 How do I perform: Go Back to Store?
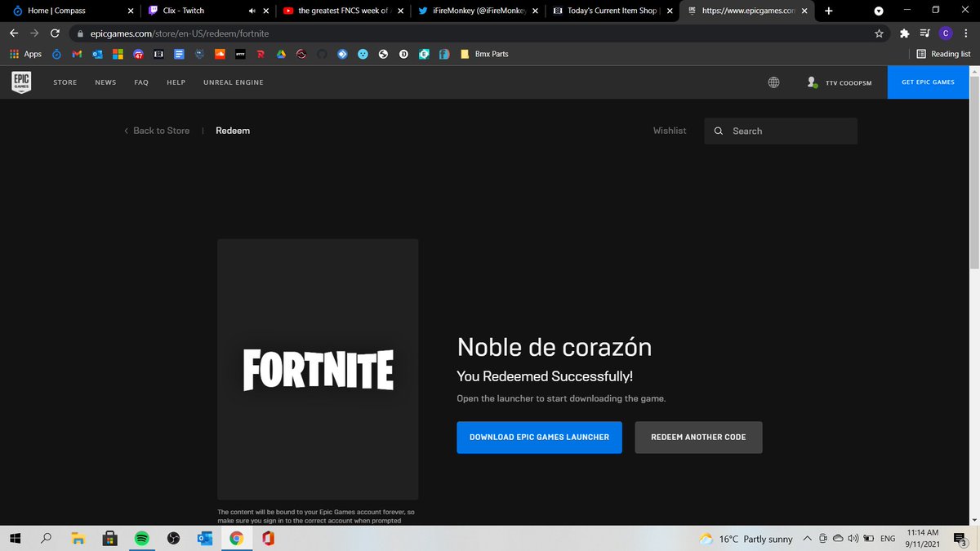(x=157, y=131)
